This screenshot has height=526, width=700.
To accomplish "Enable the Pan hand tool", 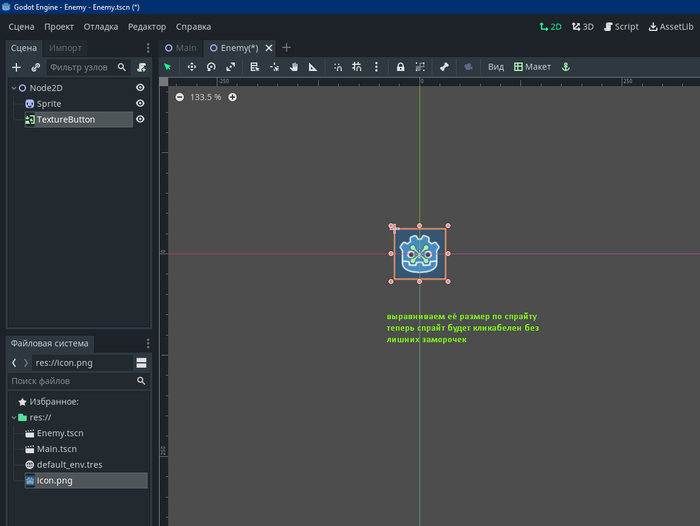I will point(294,67).
